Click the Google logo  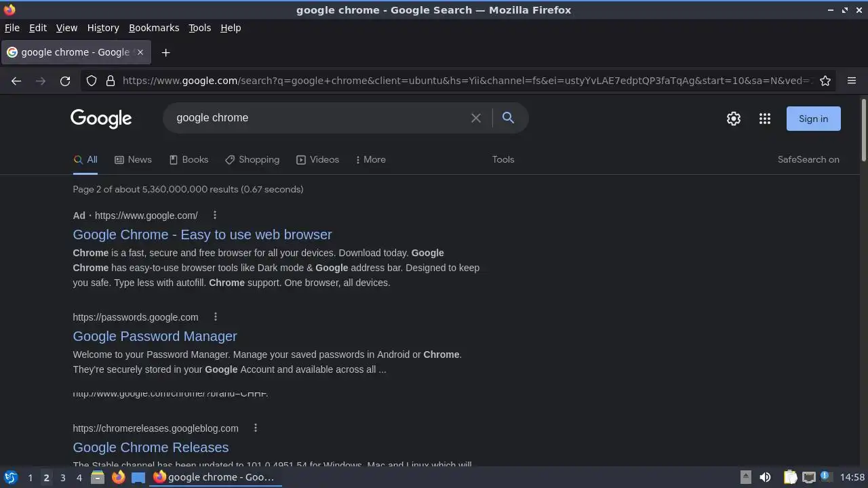101,119
